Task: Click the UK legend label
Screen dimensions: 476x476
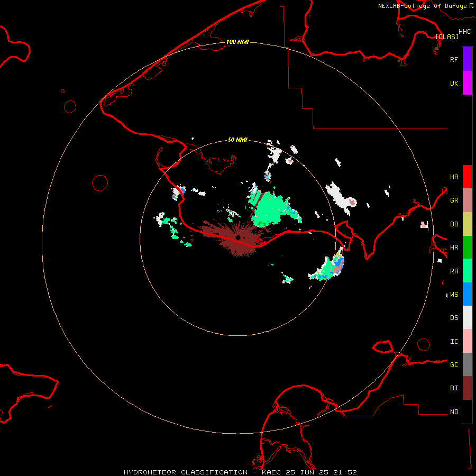Action: [x=454, y=83]
